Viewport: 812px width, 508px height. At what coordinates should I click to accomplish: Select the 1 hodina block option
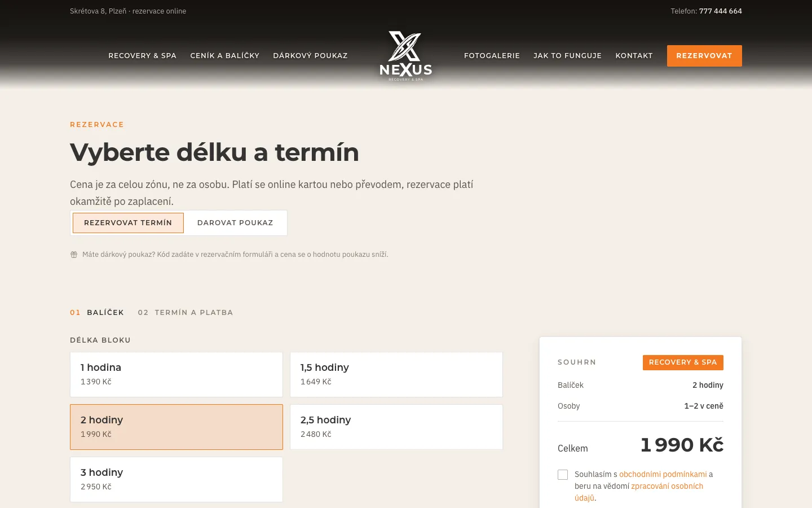click(x=176, y=375)
